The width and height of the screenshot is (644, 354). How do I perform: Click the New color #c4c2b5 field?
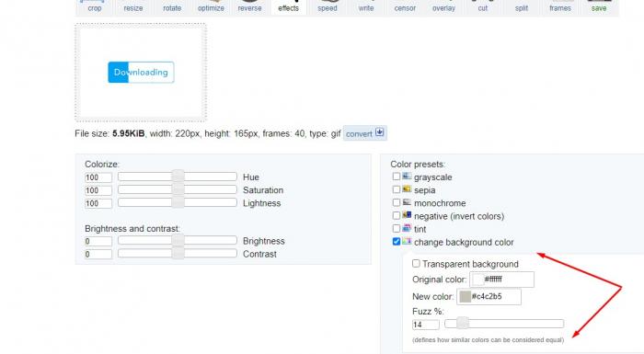coord(489,297)
